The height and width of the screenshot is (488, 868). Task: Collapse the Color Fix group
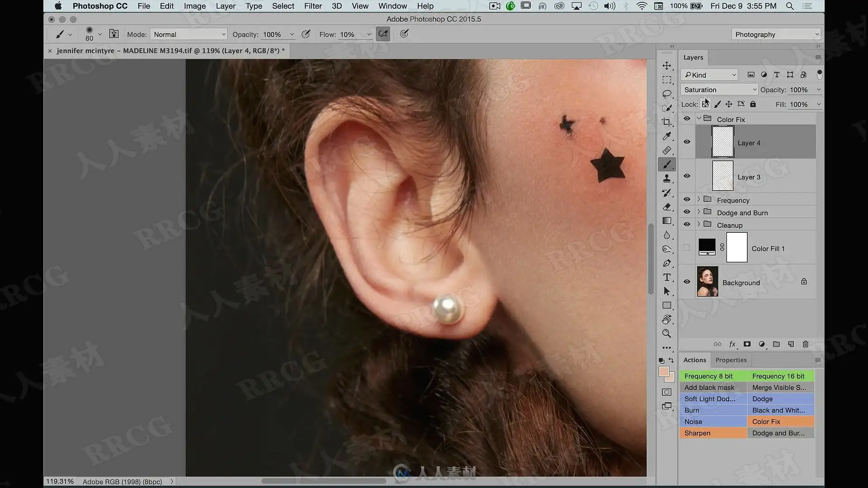coord(699,118)
